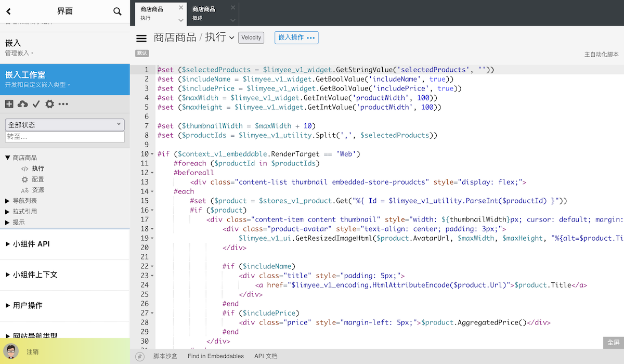
Task: Click the 转至... search input field
Action: (x=65, y=137)
